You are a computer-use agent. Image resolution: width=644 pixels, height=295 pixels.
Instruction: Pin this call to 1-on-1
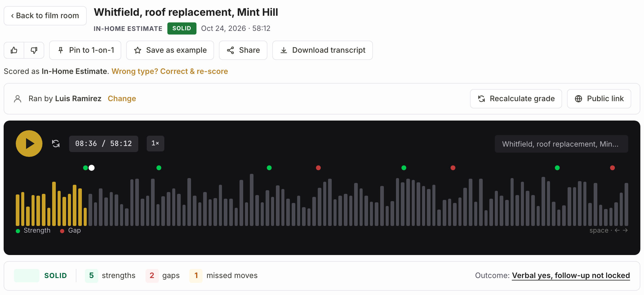pos(85,50)
